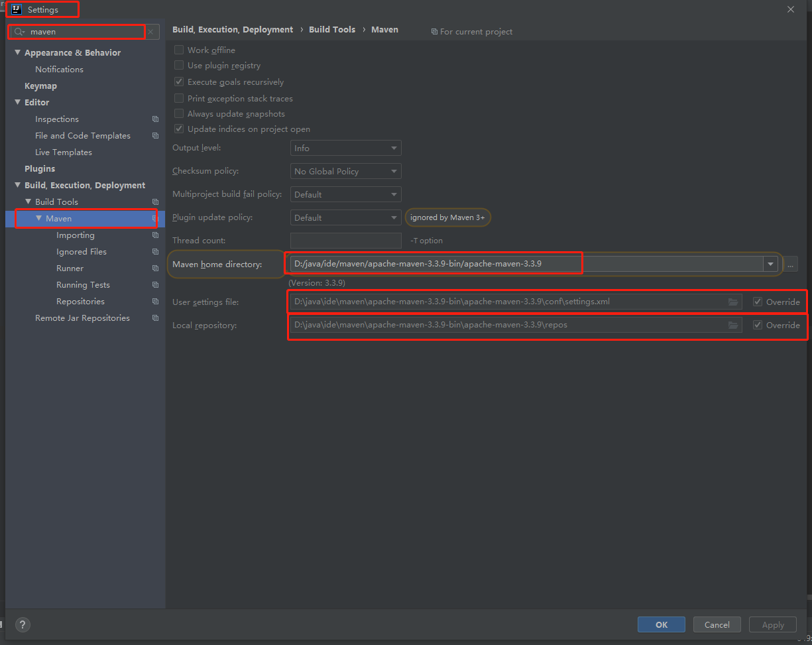The image size is (812, 645).
Task: Collapse the Appearance & Behavior section arrow
Action: coord(18,52)
